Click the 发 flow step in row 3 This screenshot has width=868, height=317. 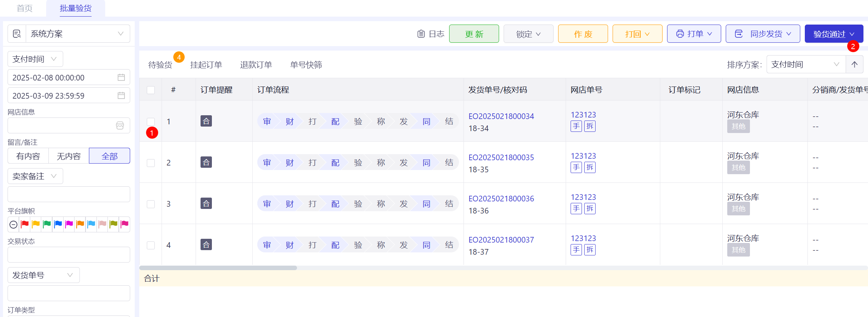click(404, 204)
